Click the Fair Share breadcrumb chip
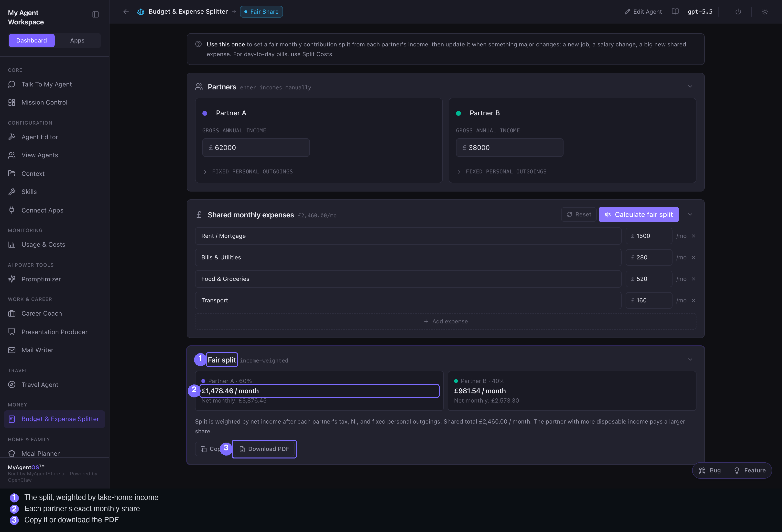The image size is (782, 532). (261, 12)
